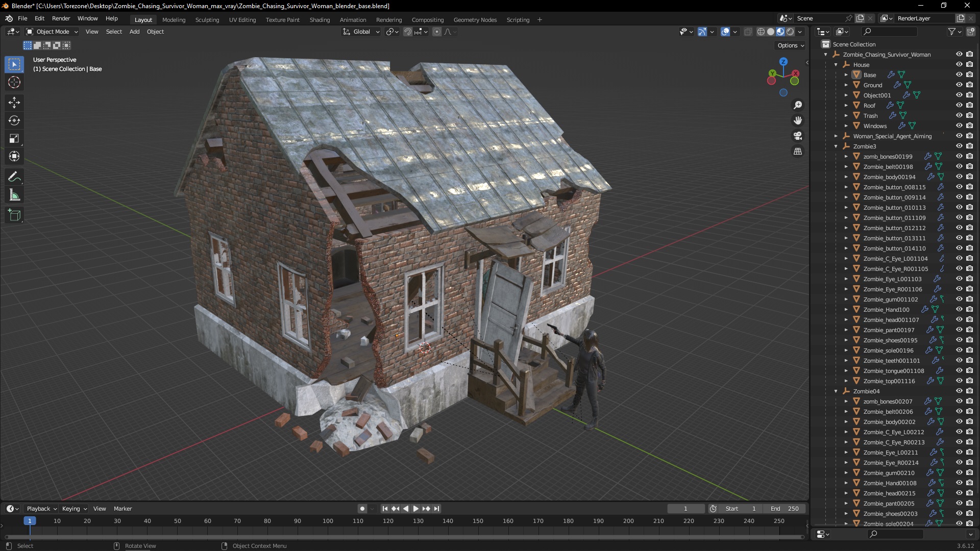Screen dimensions: 980x551
Task: Open the Shading workspace tab
Action: 318,19
